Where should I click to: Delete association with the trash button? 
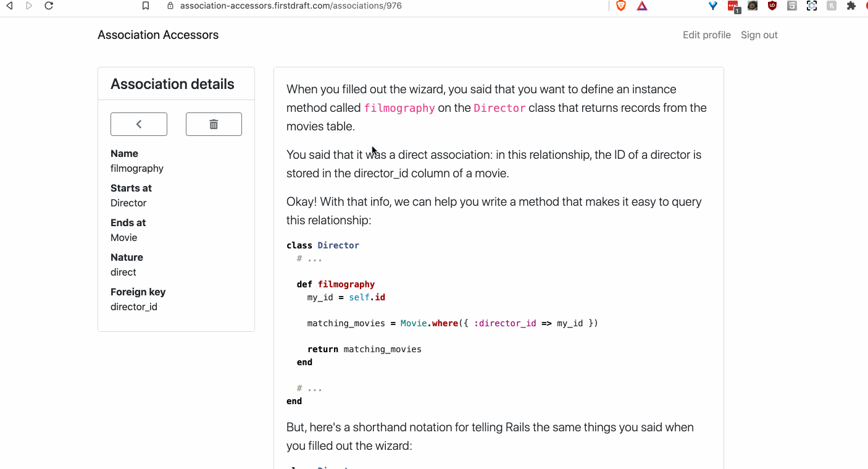(x=214, y=124)
